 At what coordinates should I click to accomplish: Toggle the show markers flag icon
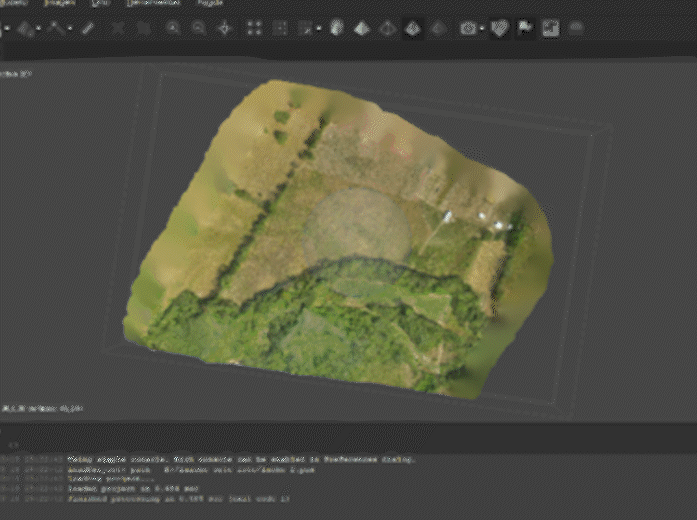tap(525, 29)
